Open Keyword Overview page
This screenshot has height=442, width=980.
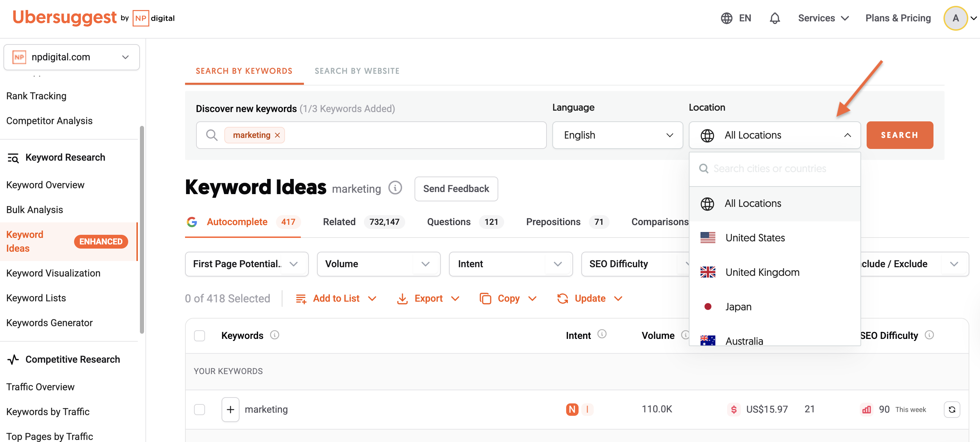(x=45, y=185)
